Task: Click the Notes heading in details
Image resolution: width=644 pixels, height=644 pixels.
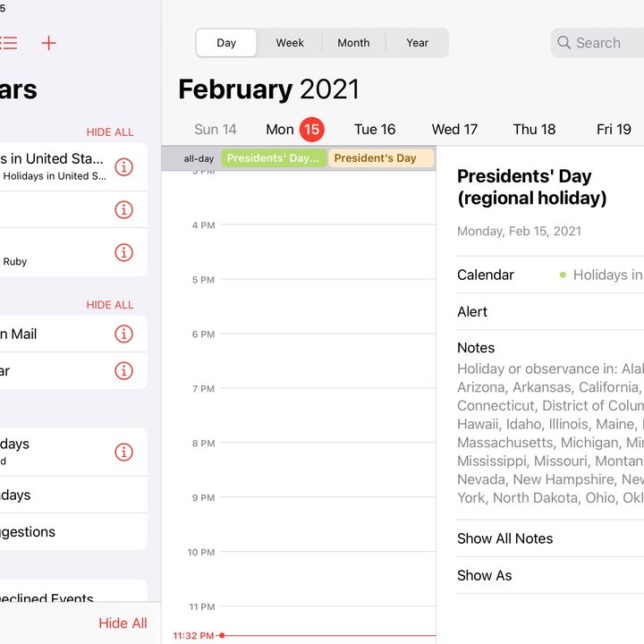Action: (476, 348)
